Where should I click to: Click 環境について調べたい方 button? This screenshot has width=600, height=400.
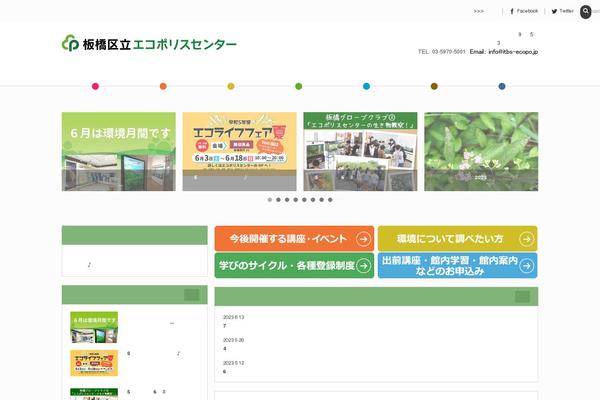point(458,238)
